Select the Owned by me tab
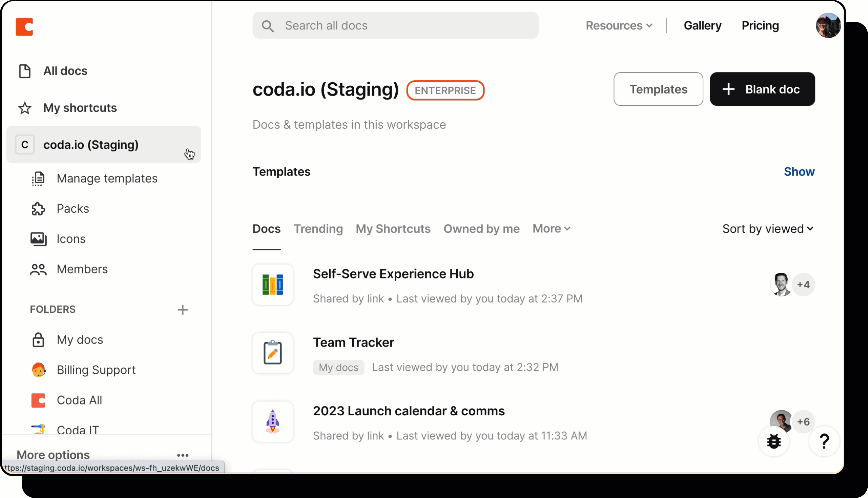 [x=481, y=228]
